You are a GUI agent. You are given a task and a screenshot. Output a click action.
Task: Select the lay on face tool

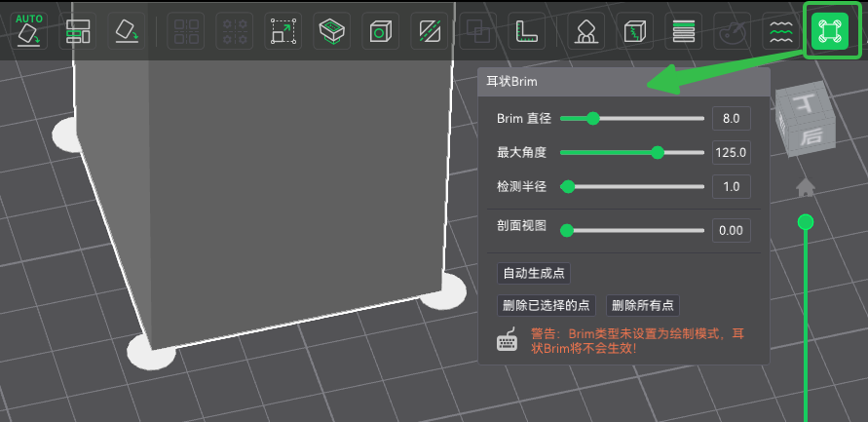[332, 31]
